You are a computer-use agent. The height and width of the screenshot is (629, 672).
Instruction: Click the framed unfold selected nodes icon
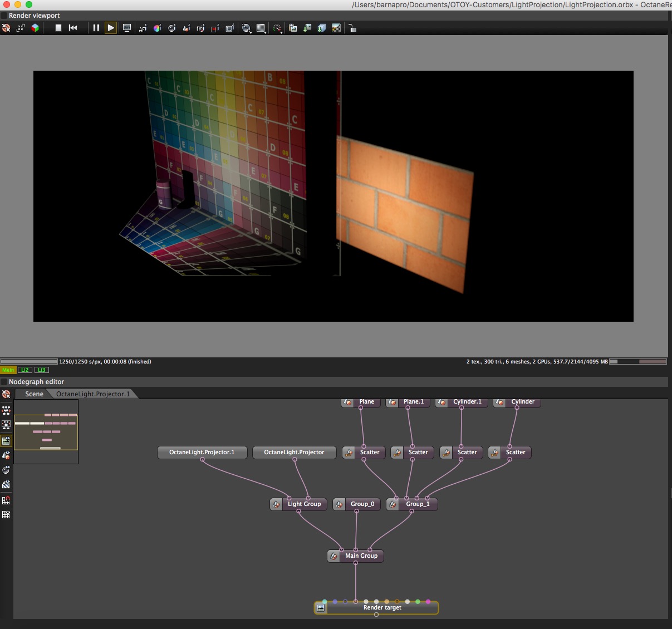[6, 425]
